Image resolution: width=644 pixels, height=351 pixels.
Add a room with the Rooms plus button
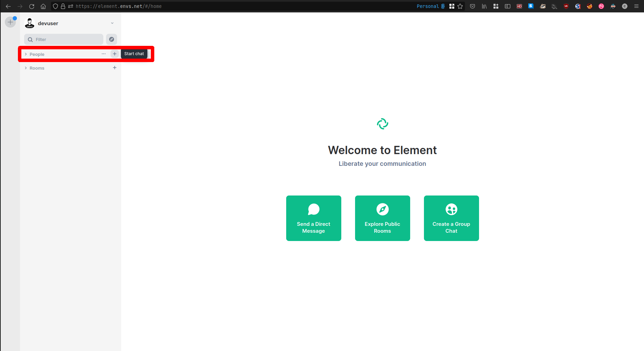[x=115, y=68]
